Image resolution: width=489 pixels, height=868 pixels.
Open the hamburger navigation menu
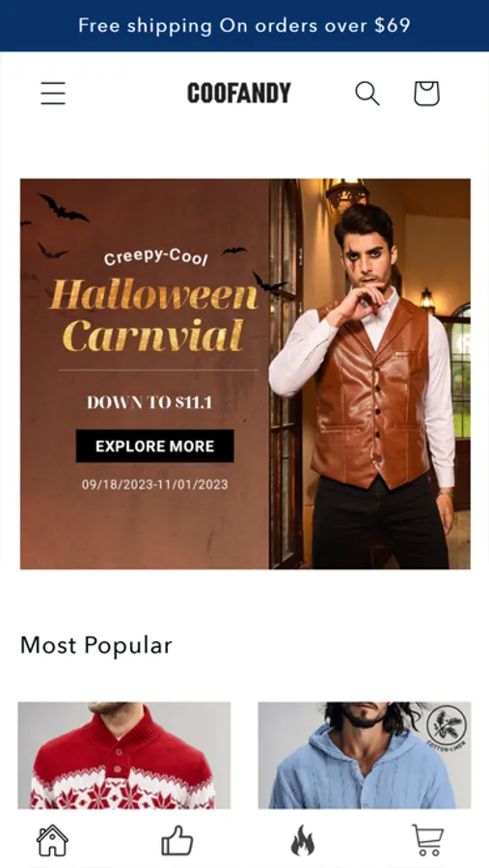point(53,93)
